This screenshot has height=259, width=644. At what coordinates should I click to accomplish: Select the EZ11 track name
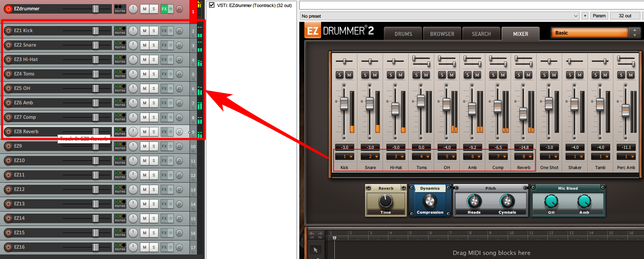19,175
